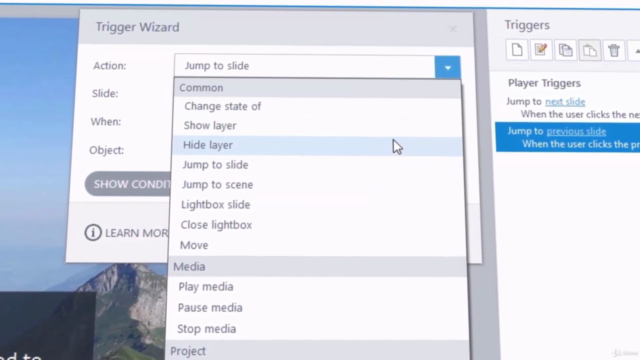The height and width of the screenshot is (360, 640).
Task: Create a new trigger with the blank page icon
Action: (x=517, y=50)
